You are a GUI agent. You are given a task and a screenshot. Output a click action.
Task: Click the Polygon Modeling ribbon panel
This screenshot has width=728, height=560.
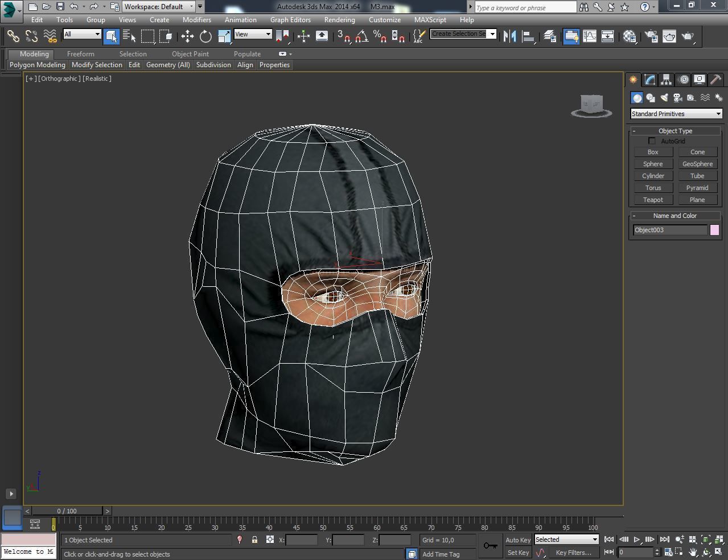(38, 65)
